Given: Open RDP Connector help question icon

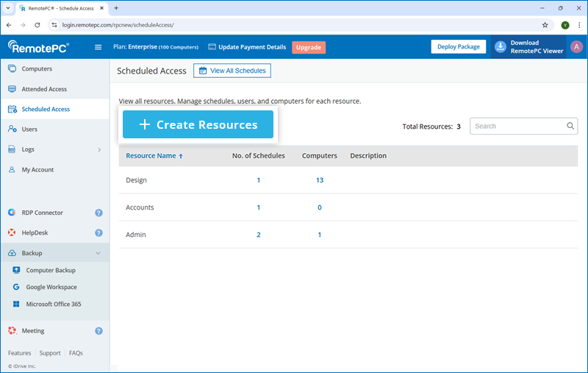Looking at the screenshot, I should [98, 213].
